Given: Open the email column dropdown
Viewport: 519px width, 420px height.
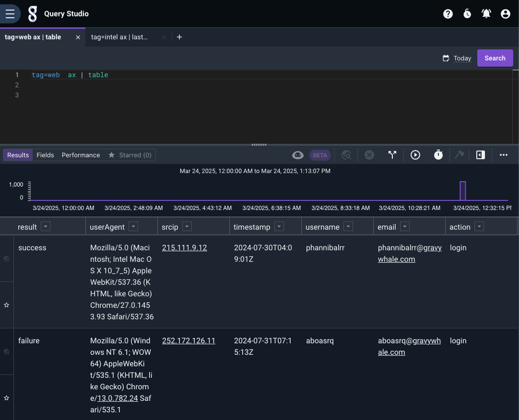Looking at the screenshot, I should [404, 226].
